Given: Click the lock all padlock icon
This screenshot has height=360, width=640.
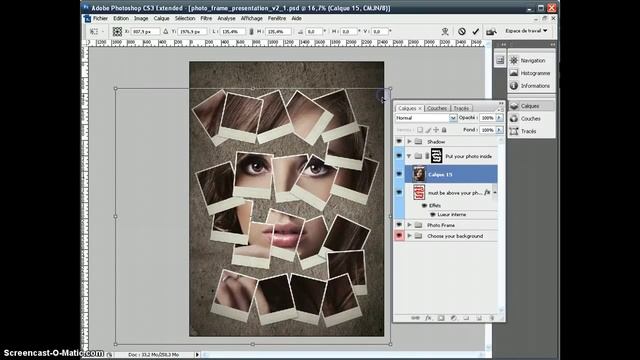Looking at the screenshot, I should coord(444,130).
